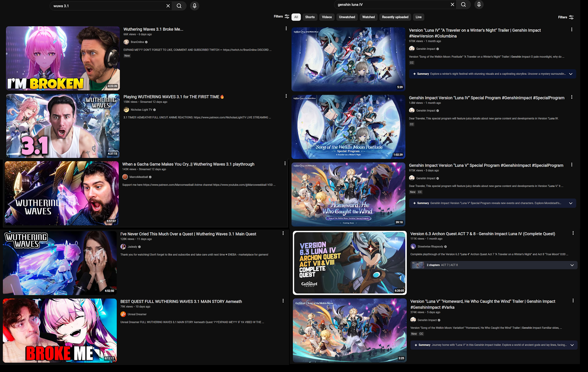Open options menu for Luna IV Special Program video

click(x=572, y=97)
